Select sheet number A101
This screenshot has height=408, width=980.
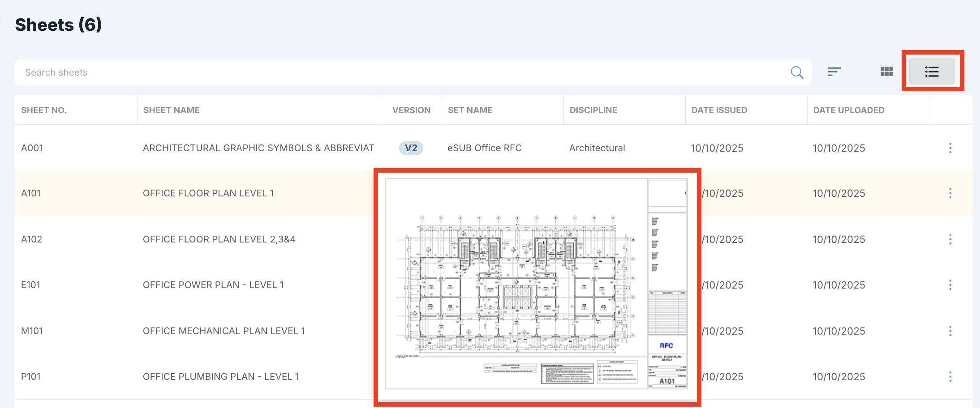[31, 193]
